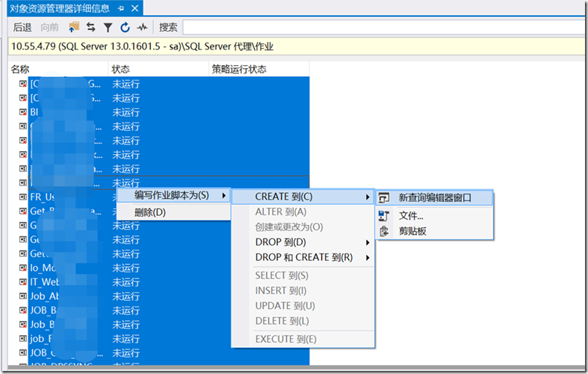Click the job icon of FR_Us row

tap(23, 197)
